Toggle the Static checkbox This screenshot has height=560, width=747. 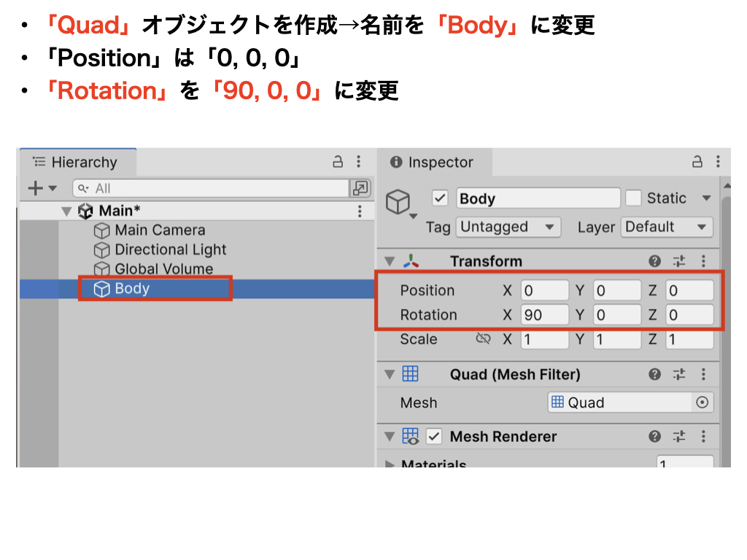click(633, 198)
